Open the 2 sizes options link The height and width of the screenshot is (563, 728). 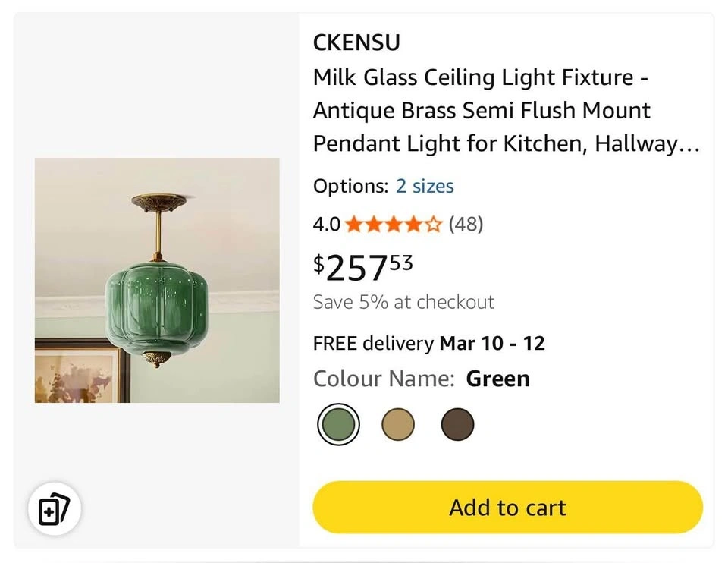425,186
